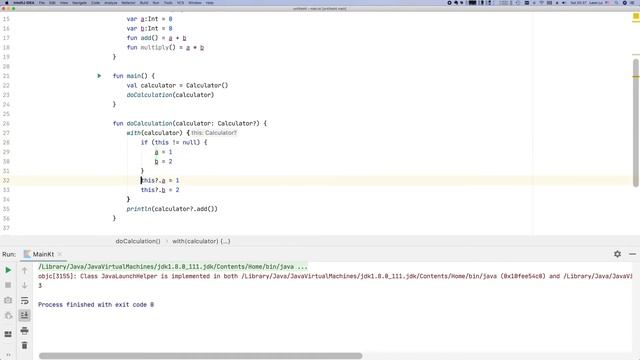Open the Navigate menu
This screenshot has height=360, width=640.
tap(79, 3)
